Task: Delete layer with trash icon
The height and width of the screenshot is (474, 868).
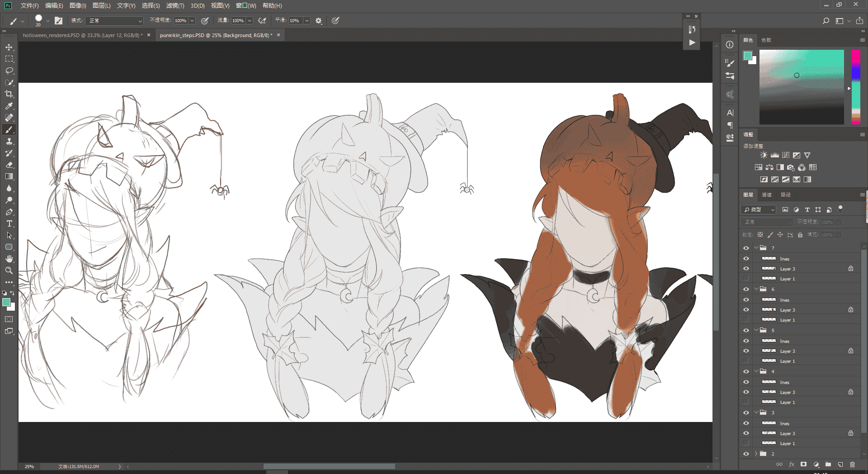Action: (x=853, y=465)
